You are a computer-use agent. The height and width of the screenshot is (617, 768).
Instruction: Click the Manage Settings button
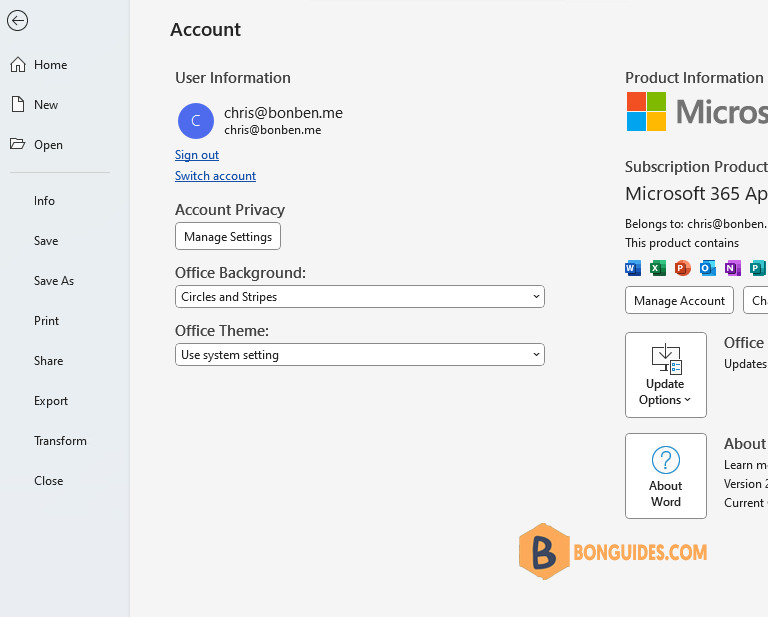tap(228, 237)
